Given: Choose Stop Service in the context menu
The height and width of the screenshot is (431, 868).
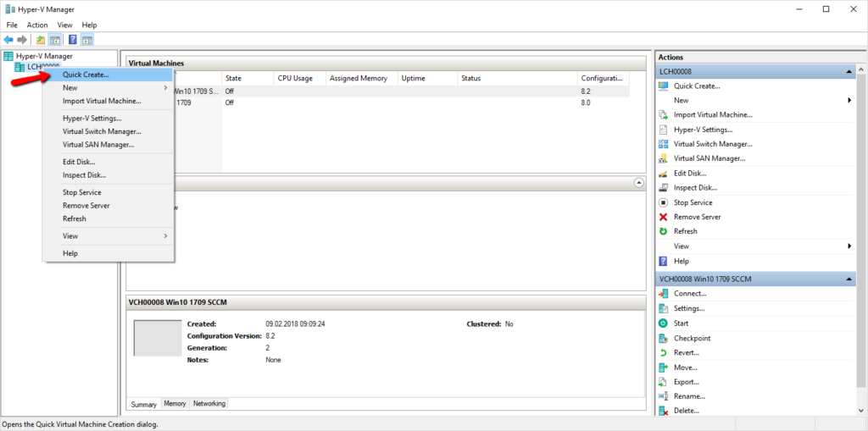Looking at the screenshot, I should pos(108,192).
